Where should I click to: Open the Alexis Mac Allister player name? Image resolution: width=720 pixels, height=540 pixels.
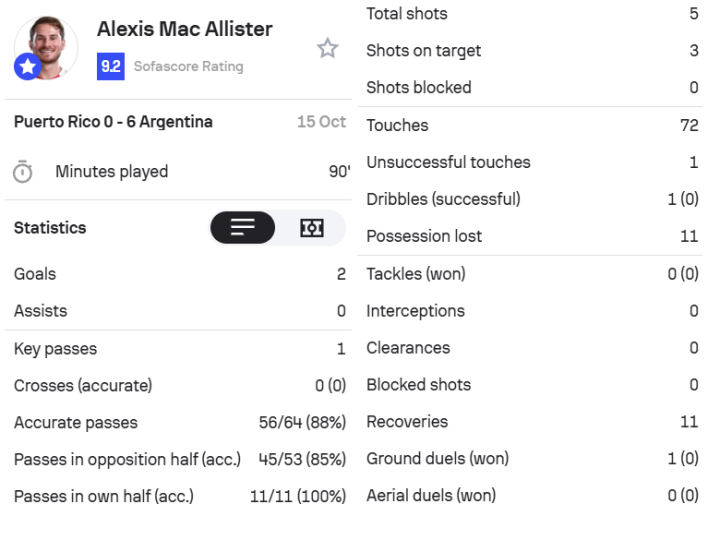click(x=184, y=29)
